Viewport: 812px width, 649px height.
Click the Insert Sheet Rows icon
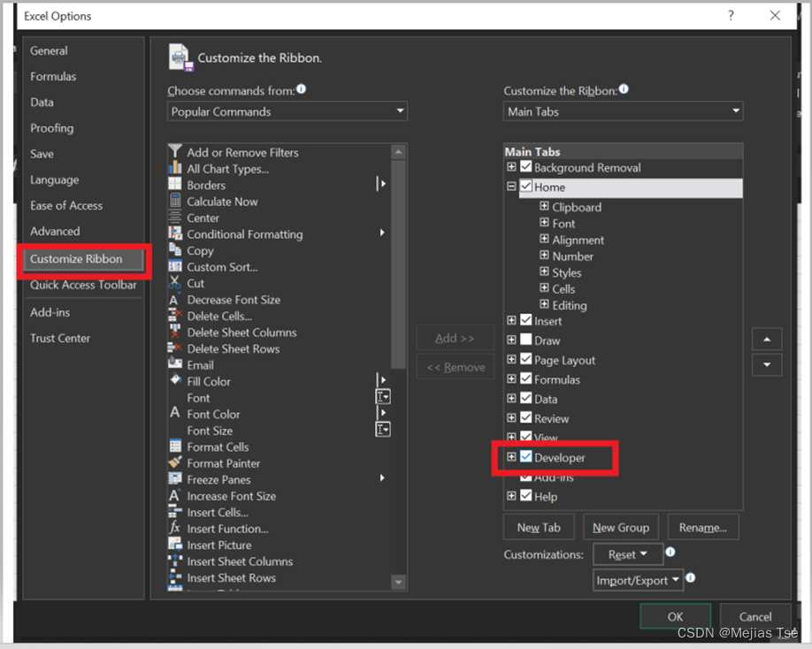(175, 576)
